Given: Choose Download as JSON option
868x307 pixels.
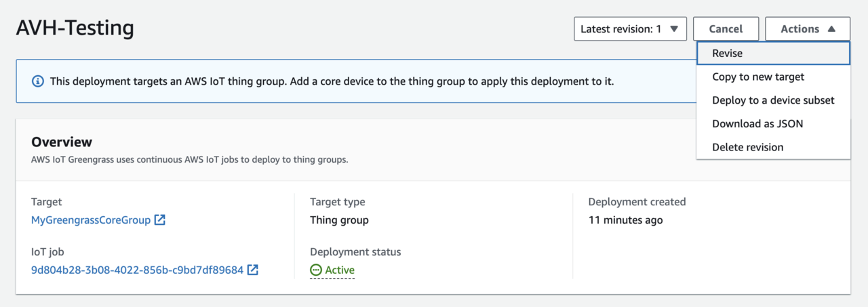Looking at the screenshot, I should pos(773,124).
